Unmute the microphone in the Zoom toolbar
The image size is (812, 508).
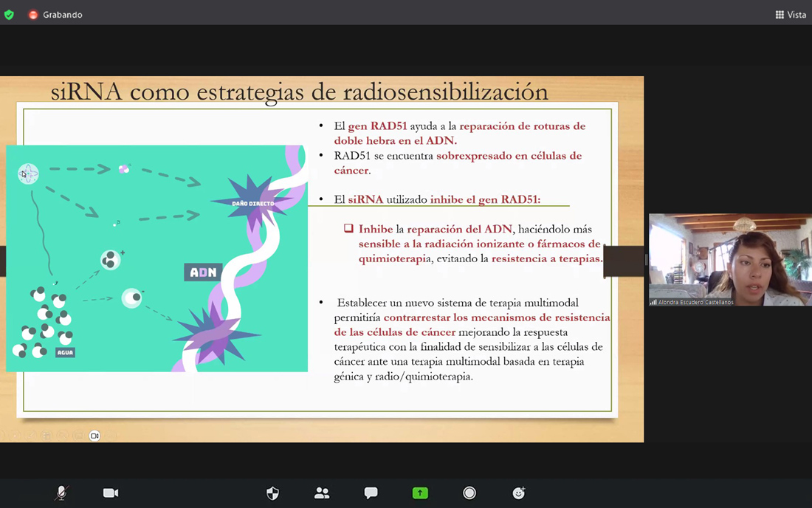click(61, 493)
